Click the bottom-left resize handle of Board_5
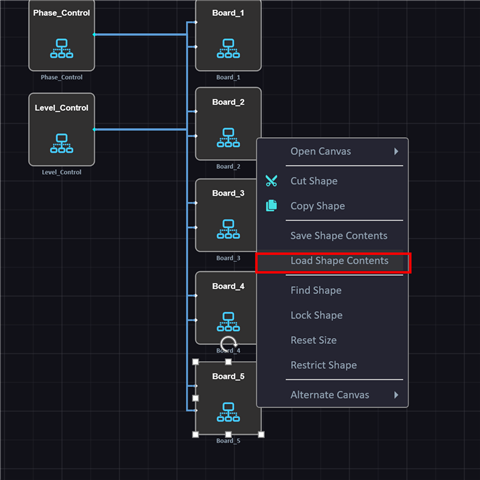The image size is (480, 480). pyautogui.click(x=196, y=435)
